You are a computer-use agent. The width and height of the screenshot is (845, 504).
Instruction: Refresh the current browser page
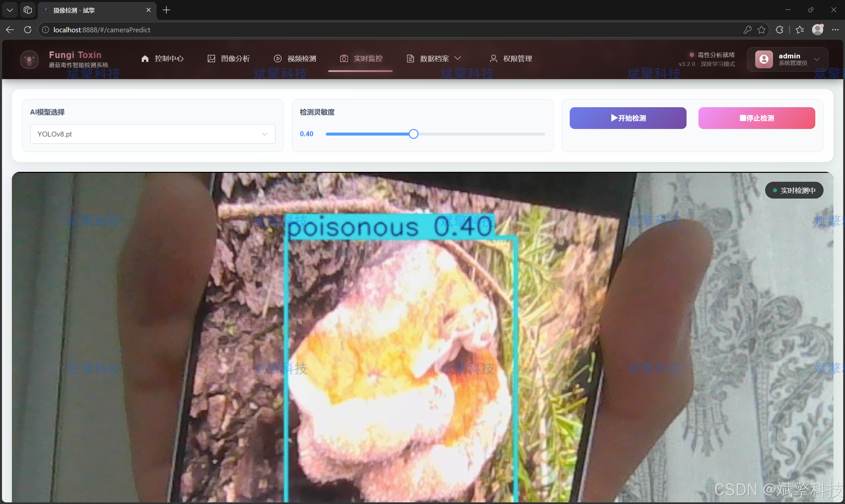(28, 30)
